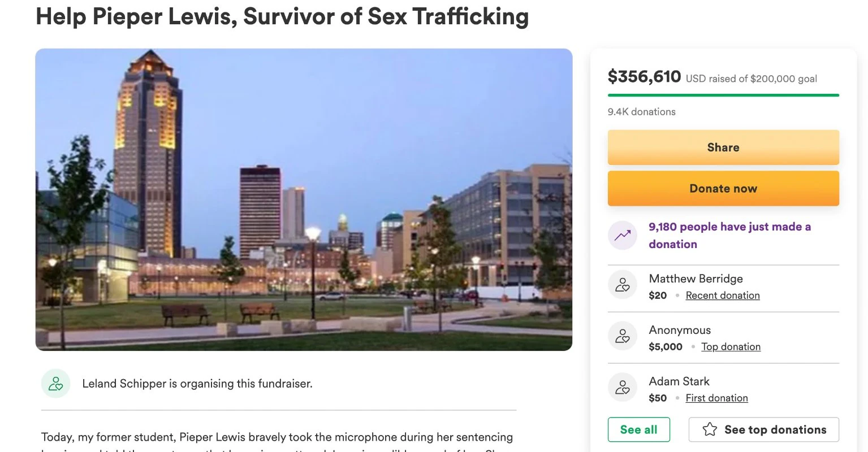Click the Help Pieper Lewis fundraiser title
The width and height of the screenshot is (868, 452).
[x=282, y=17]
